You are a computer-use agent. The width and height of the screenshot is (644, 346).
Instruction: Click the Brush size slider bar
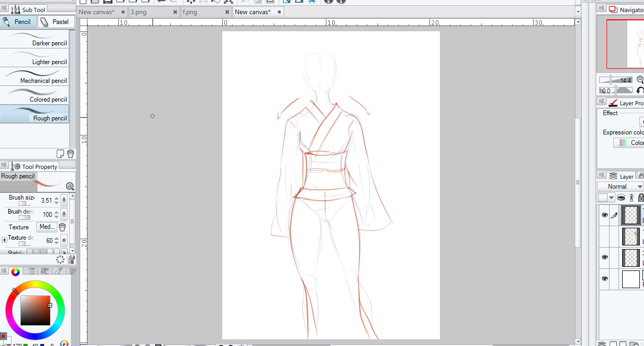pyautogui.click(x=24, y=204)
